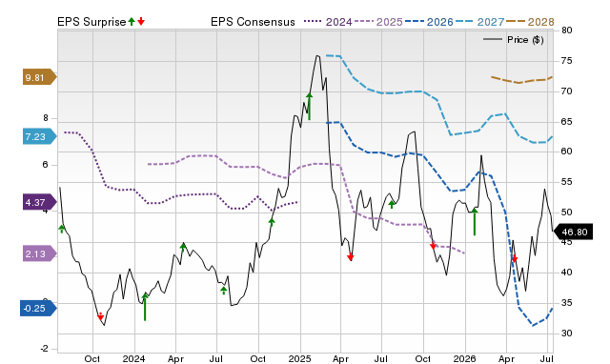The width and height of the screenshot is (610, 364).
Task: Click the 4.37 value tag for 2024
Action: (x=39, y=202)
